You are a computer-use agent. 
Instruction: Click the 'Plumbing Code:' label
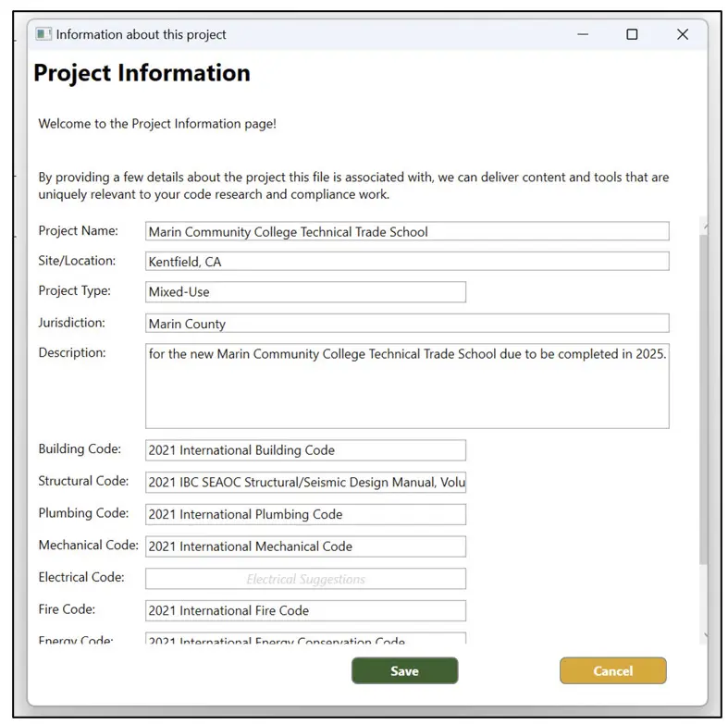pos(83,513)
